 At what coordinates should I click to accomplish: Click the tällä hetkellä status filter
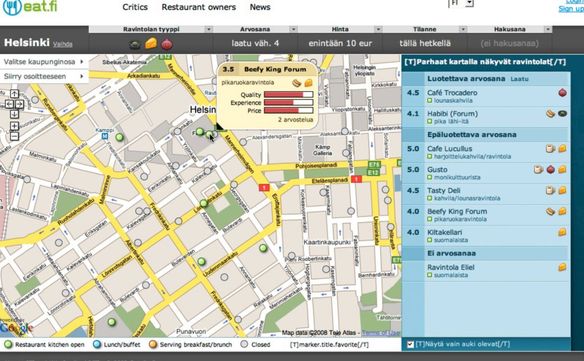(x=425, y=44)
